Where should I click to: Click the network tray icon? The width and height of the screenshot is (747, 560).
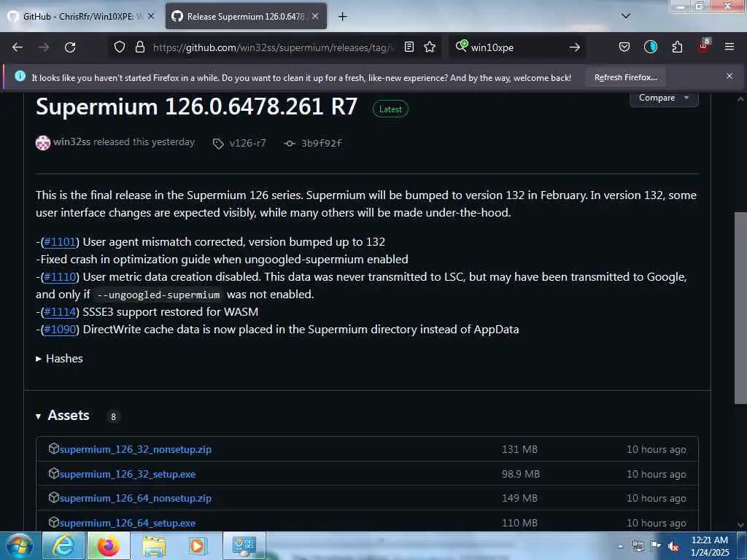(638, 546)
